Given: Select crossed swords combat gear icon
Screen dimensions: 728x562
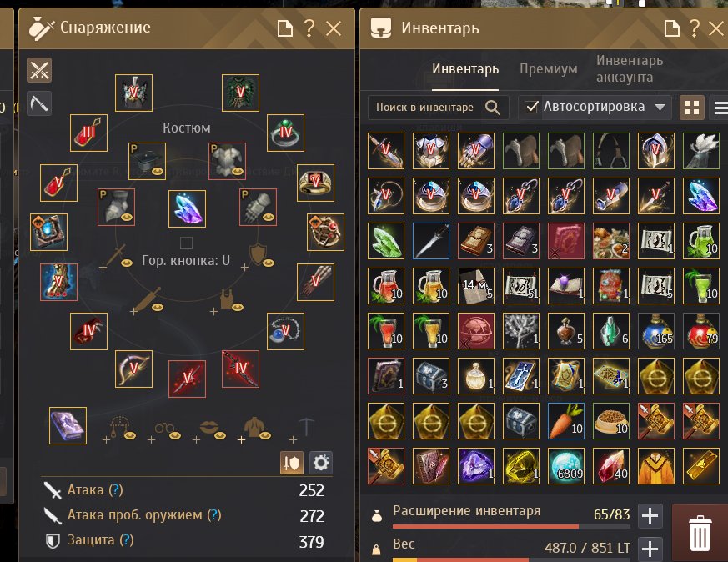Looking at the screenshot, I should click(39, 71).
